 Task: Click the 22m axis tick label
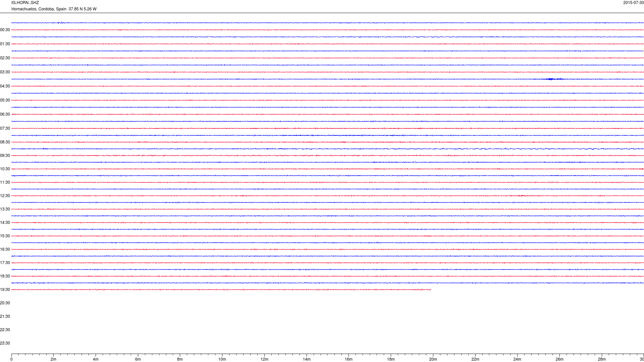click(475, 359)
